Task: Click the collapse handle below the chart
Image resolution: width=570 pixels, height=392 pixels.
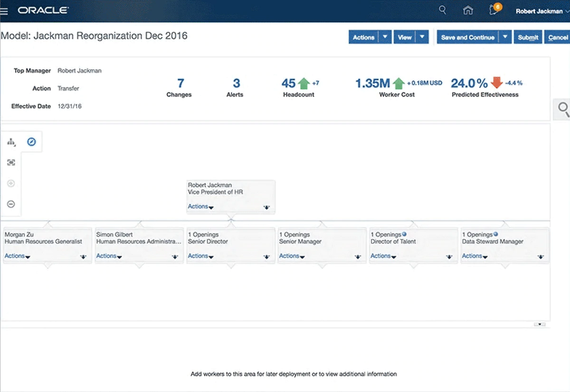Action: (539, 325)
